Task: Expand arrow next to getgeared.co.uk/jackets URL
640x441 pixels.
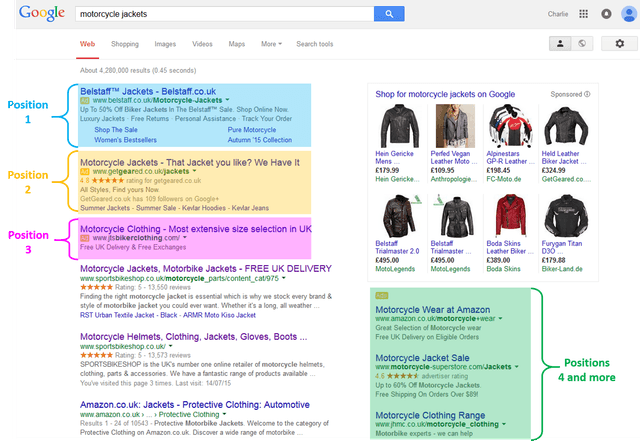Action: pos(194,171)
